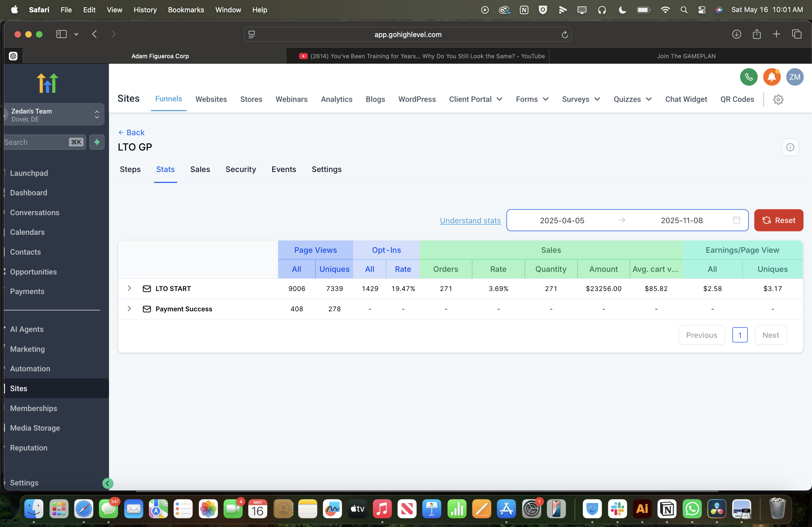
Task: Click the green phone call icon
Action: point(749,77)
